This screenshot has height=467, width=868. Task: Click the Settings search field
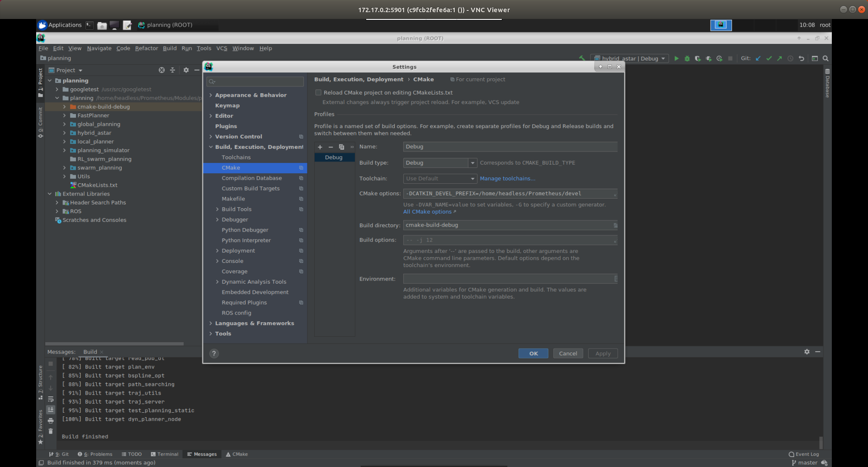(255, 81)
